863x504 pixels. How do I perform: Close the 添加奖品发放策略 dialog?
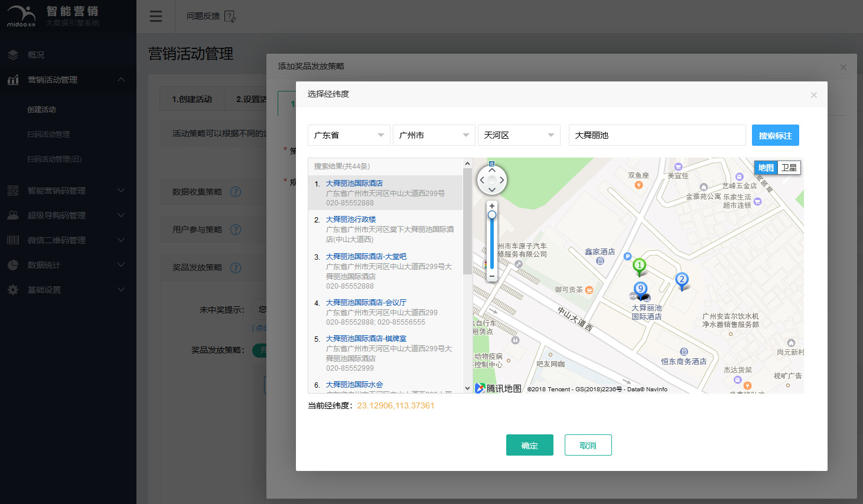844,67
